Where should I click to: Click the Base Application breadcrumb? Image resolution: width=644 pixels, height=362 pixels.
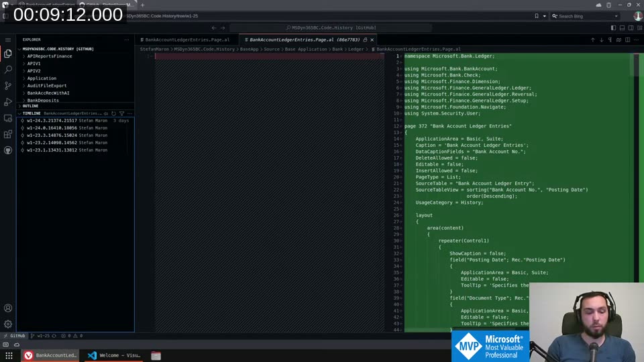pos(306,49)
